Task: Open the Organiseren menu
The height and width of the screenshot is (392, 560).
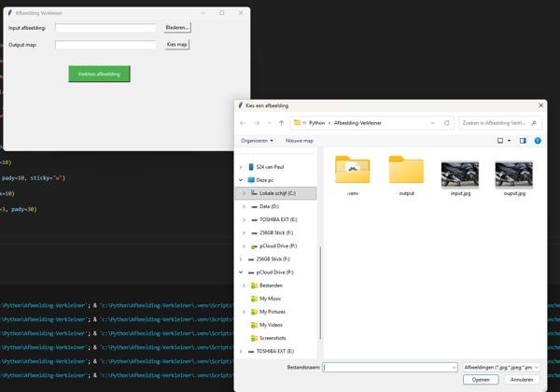Action: 257,141
